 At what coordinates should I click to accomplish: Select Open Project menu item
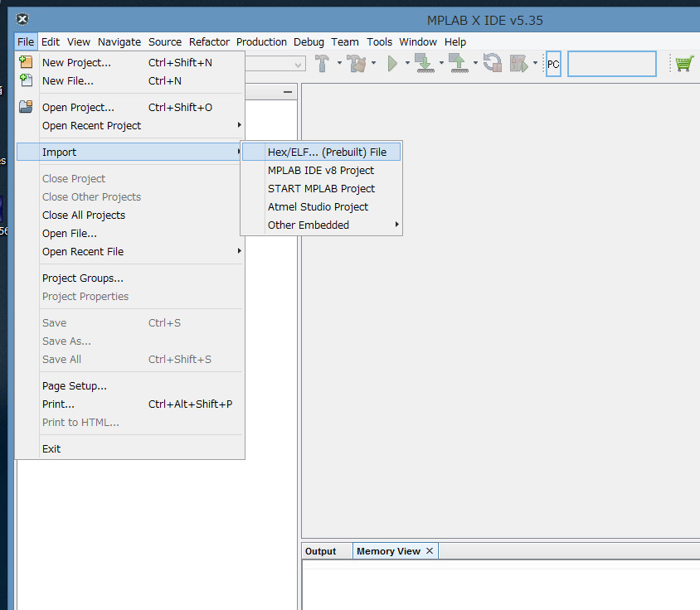pos(129,107)
